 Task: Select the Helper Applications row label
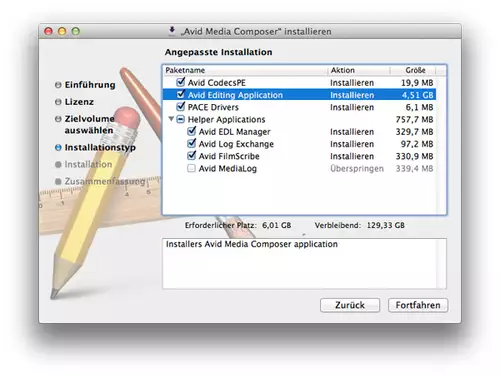tap(227, 119)
